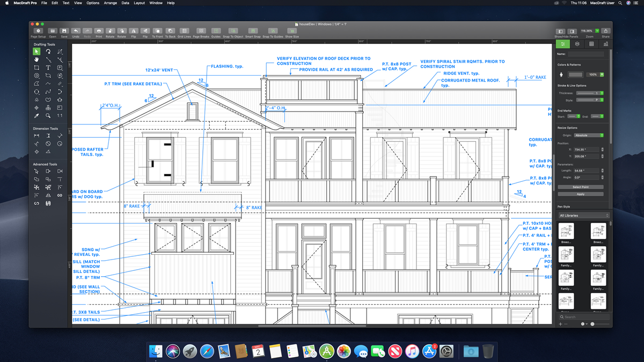Choose the eyedropper tool
Image resolution: width=644 pixels, height=362 pixels.
click(36, 116)
